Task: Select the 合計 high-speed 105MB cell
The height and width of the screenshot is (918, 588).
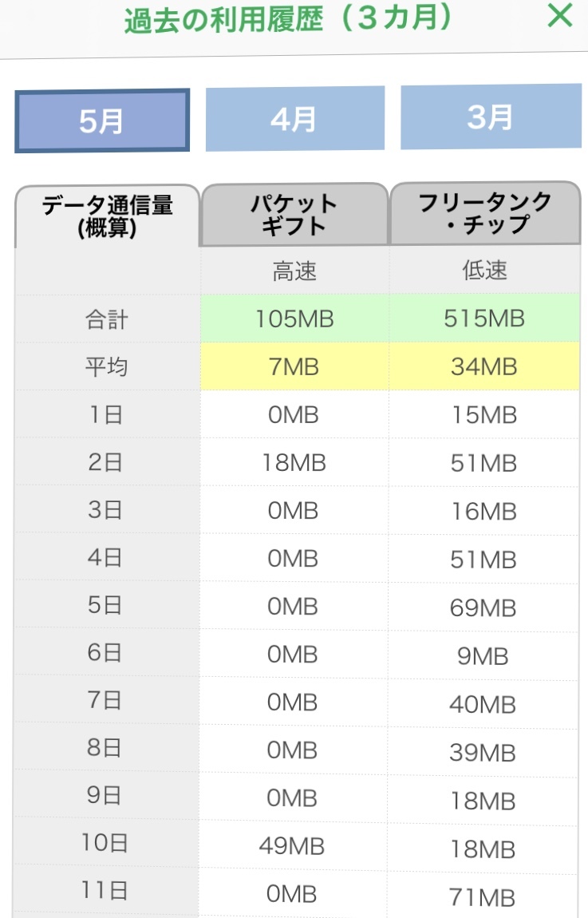Action: tap(294, 319)
